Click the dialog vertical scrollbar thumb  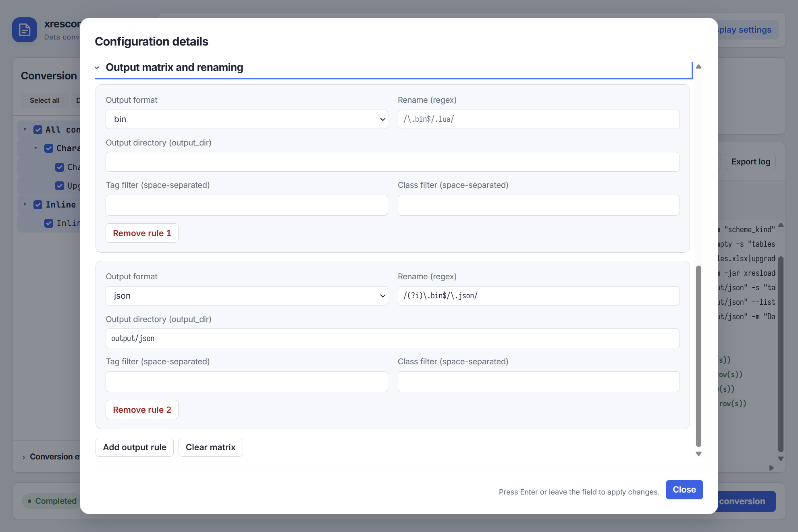[698, 356]
